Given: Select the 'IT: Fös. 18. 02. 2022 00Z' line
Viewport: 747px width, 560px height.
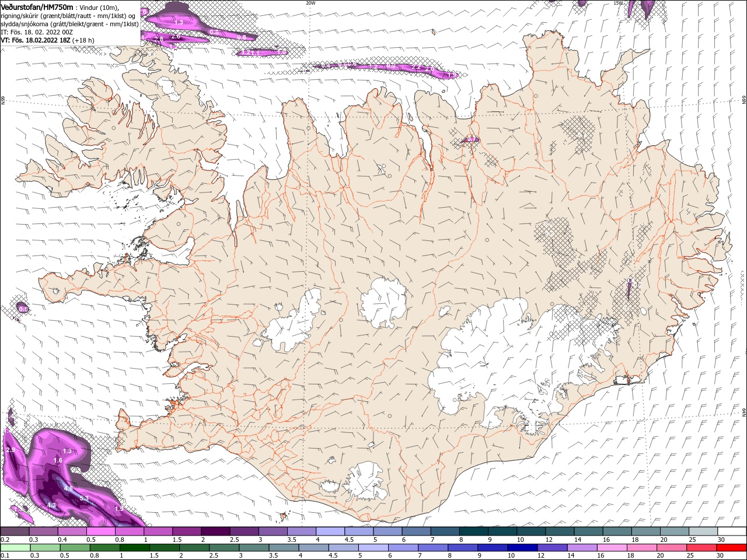Looking at the screenshot, I should pos(36,32).
